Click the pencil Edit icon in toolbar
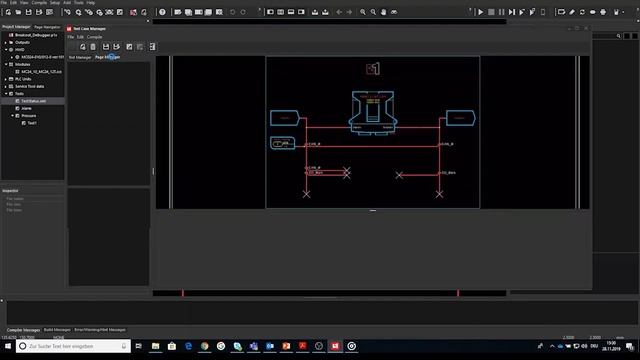640x360 pixels. [572, 12]
